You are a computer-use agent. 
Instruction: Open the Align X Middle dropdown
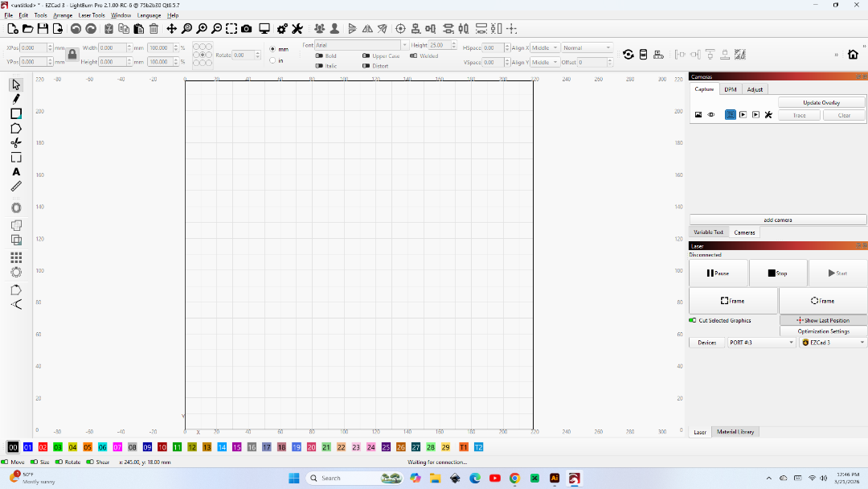544,48
